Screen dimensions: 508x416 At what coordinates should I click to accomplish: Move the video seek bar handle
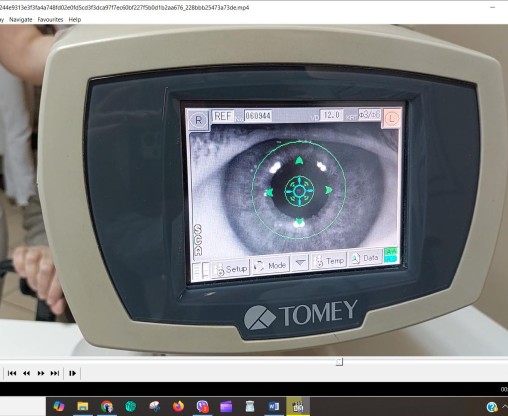click(339, 362)
